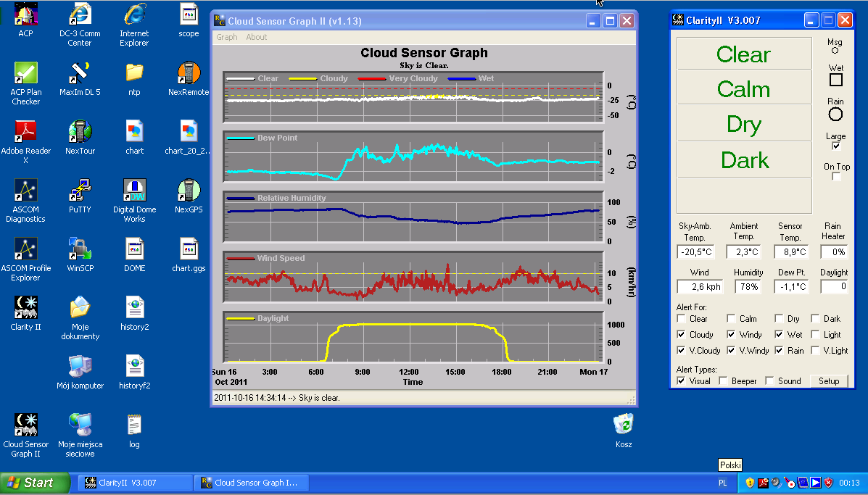Uncheck the Windy alert checkbox

click(731, 335)
